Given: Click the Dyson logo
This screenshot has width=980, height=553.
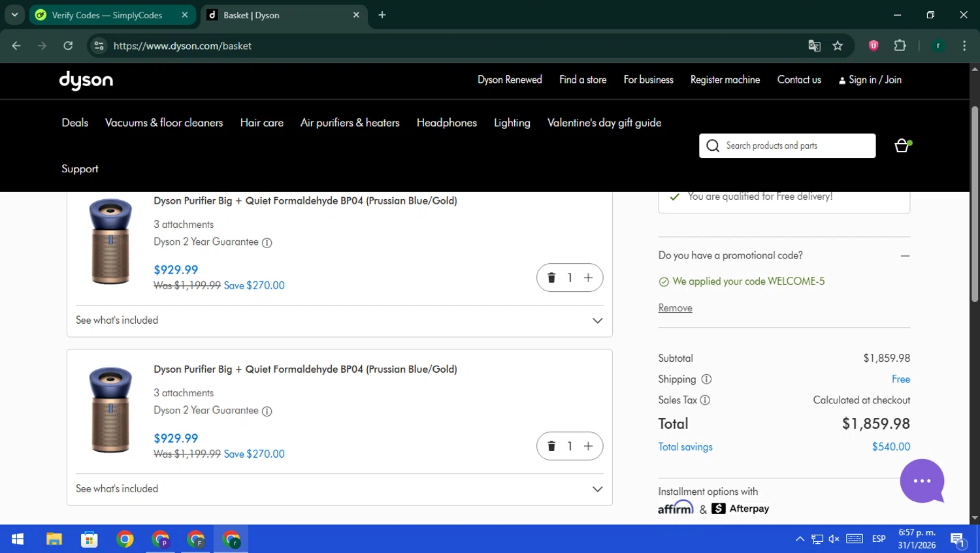Looking at the screenshot, I should pyautogui.click(x=86, y=80).
